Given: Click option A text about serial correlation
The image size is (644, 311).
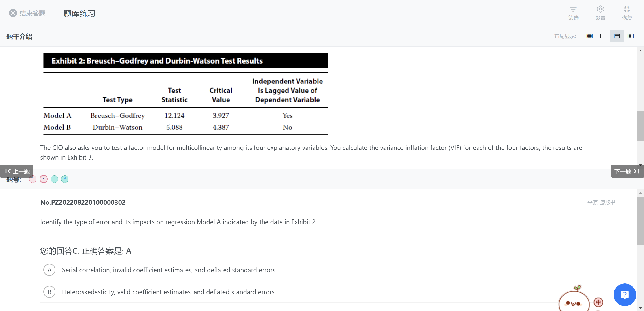Looking at the screenshot, I should 169,270.
